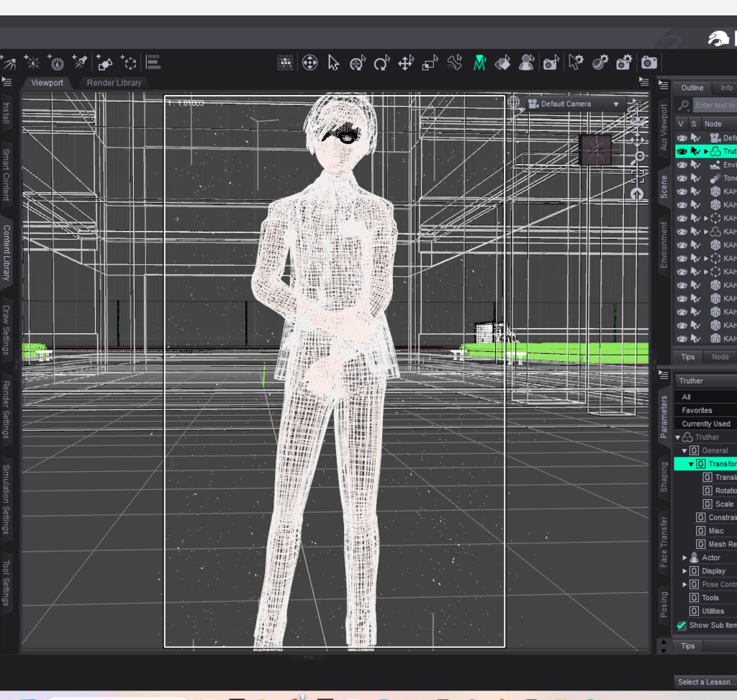The image size is (737, 700).
Task: Open the Select a Lesson control
Action: click(705, 682)
